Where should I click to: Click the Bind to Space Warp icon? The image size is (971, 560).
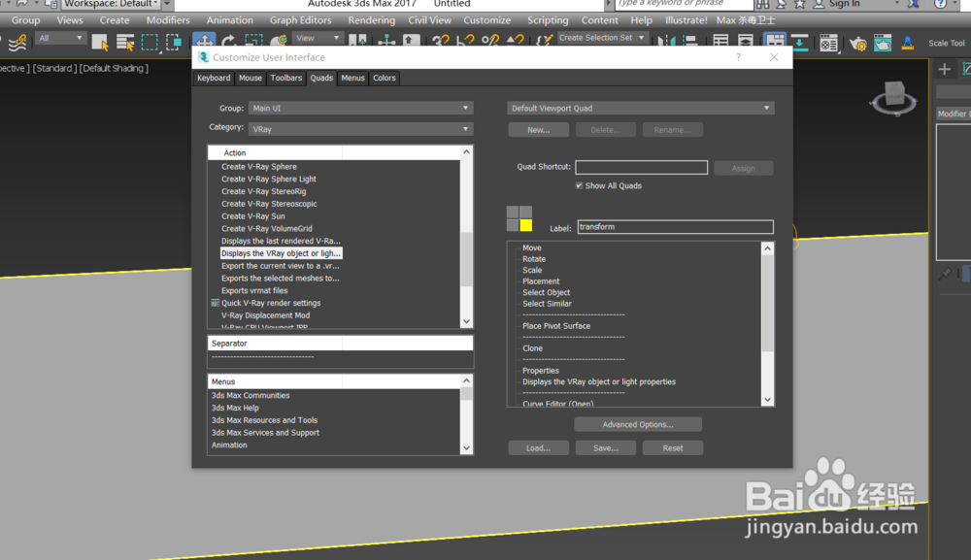click(x=17, y=42)
